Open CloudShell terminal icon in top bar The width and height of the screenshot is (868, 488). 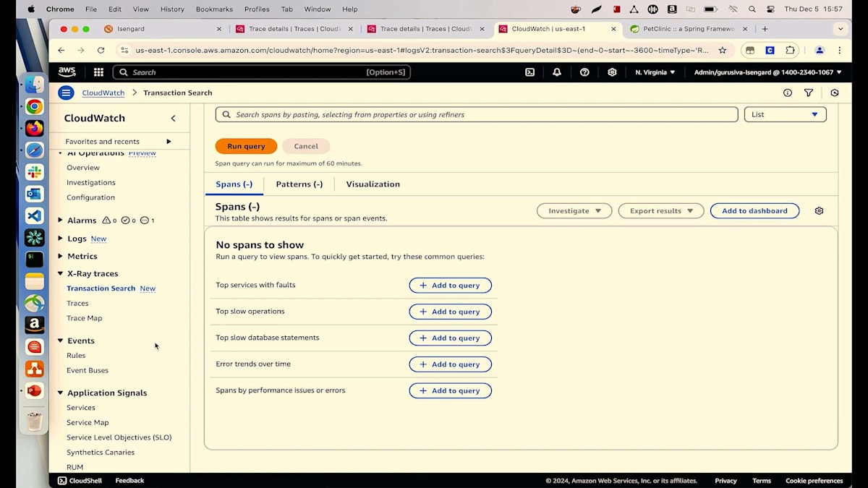click(529, 72)
